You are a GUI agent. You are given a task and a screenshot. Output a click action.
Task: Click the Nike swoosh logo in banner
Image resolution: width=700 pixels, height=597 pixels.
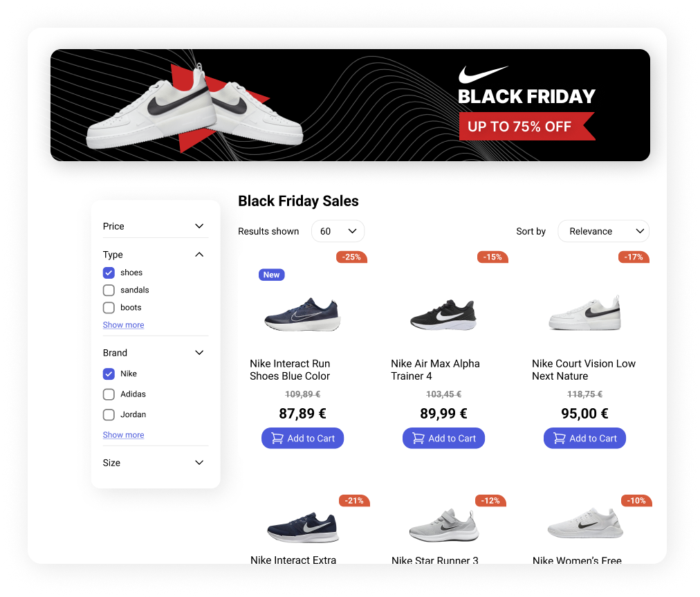pos(483,74)
